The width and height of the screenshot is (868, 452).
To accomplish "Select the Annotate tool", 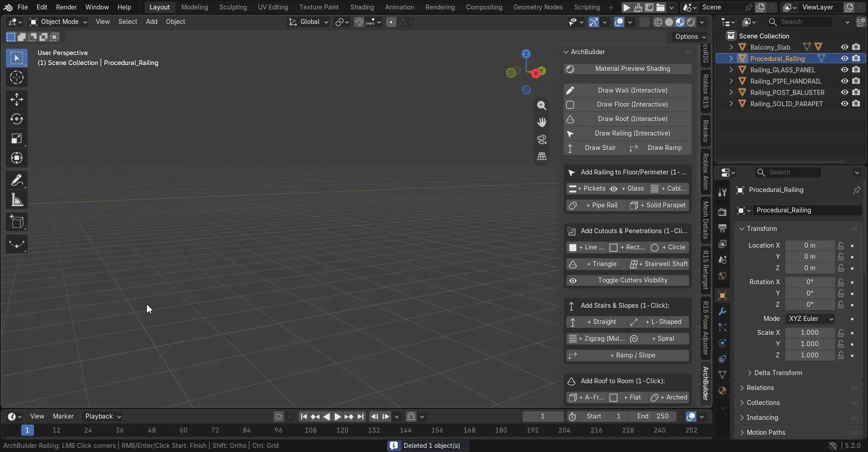I will [17, 181].
